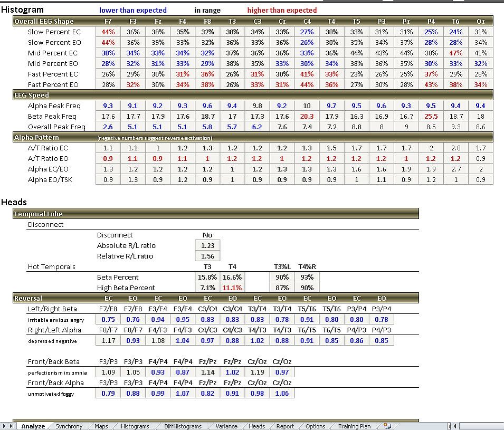Viewport: 504px width, 430px height.
Task: Click the T3%L High Beta value 87%
Action: 282,288
